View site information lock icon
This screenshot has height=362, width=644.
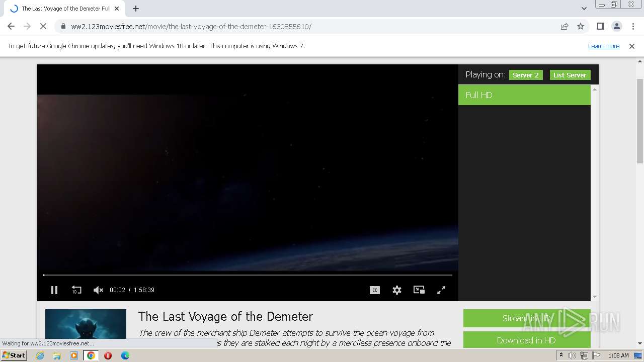[63, 26]
